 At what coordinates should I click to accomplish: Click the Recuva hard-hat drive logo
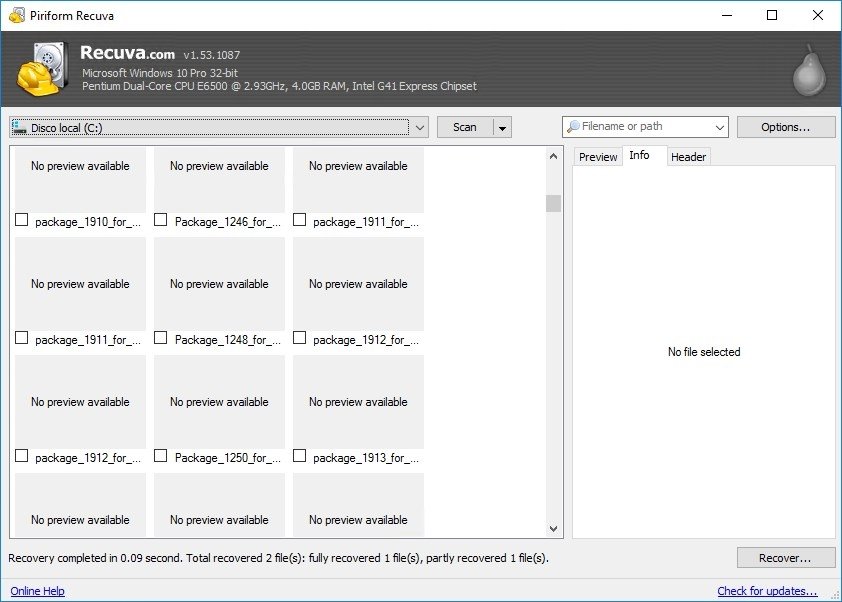(42, 69)
